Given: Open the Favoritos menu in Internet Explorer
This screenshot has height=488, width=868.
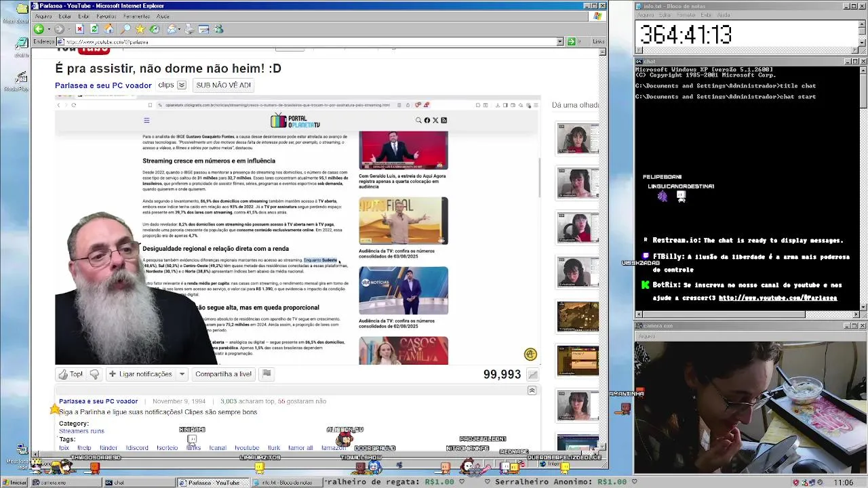Looking at the screenshot, I should pos(106,16).
